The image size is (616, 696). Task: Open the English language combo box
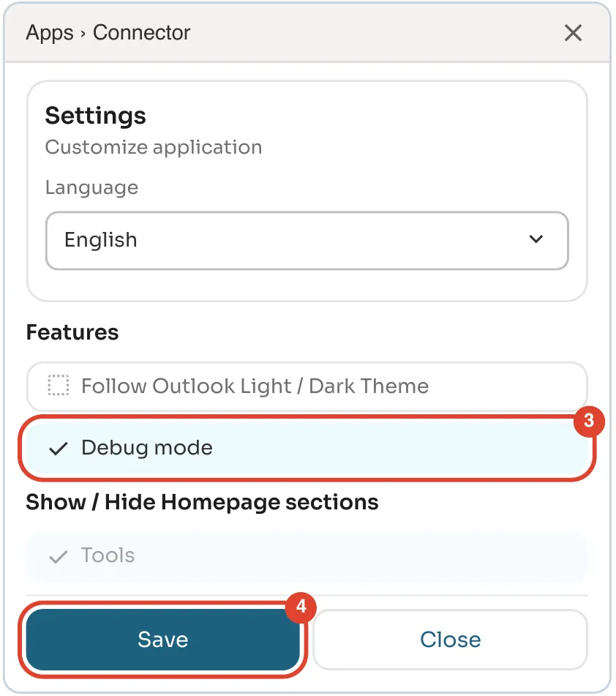click(x=307, y=241)
